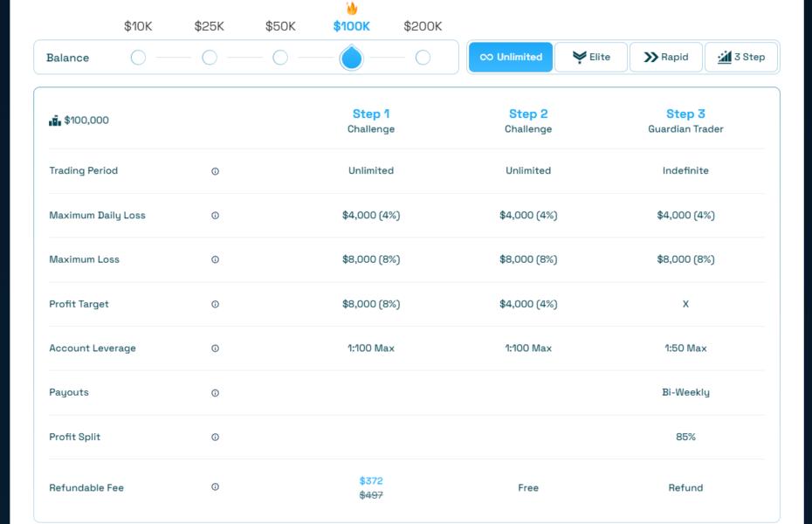This screenshot has height=524, width=812.
Task: Click Step 2 Maximum Loss $8,000 (8%)
Action: click(528, 259)
